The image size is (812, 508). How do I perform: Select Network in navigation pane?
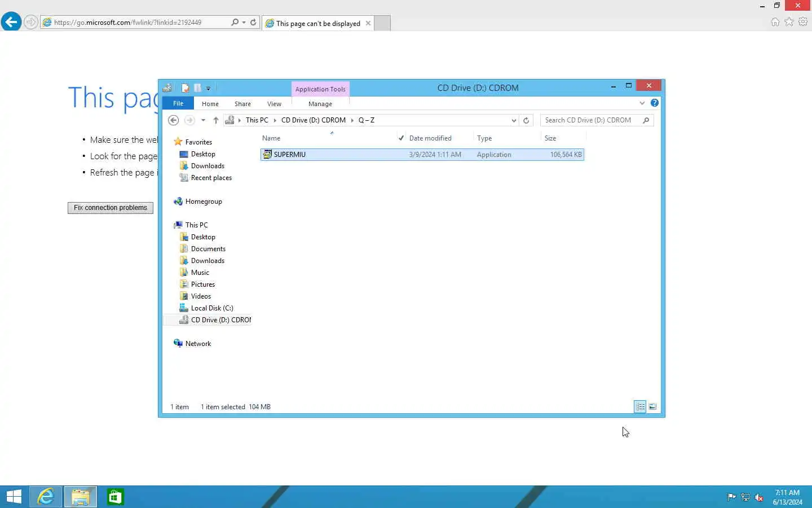coord(198,344)
